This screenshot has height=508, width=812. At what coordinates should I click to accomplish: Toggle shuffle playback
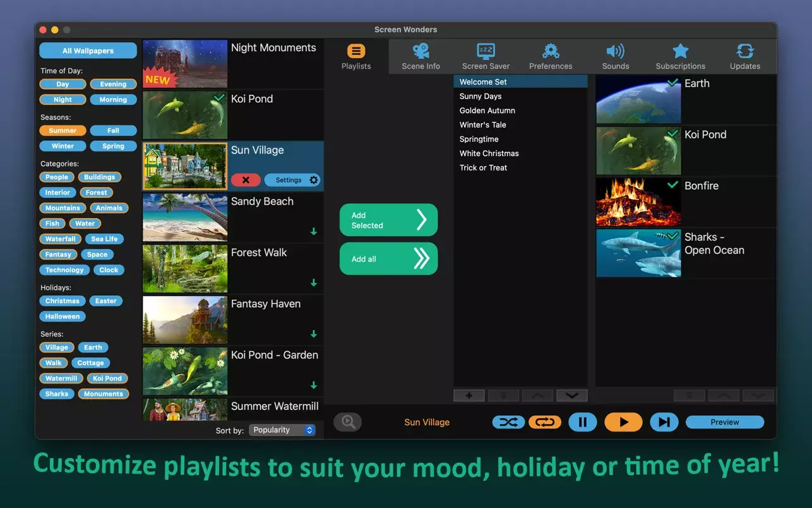[508, 422]
